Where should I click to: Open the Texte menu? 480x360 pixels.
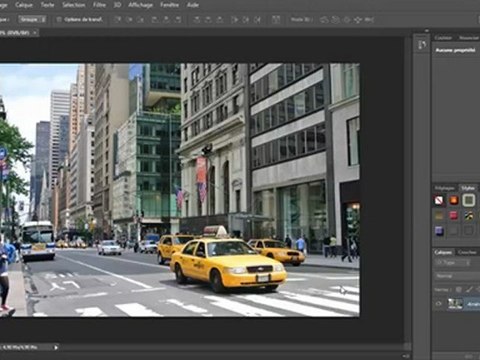point(47,5)
